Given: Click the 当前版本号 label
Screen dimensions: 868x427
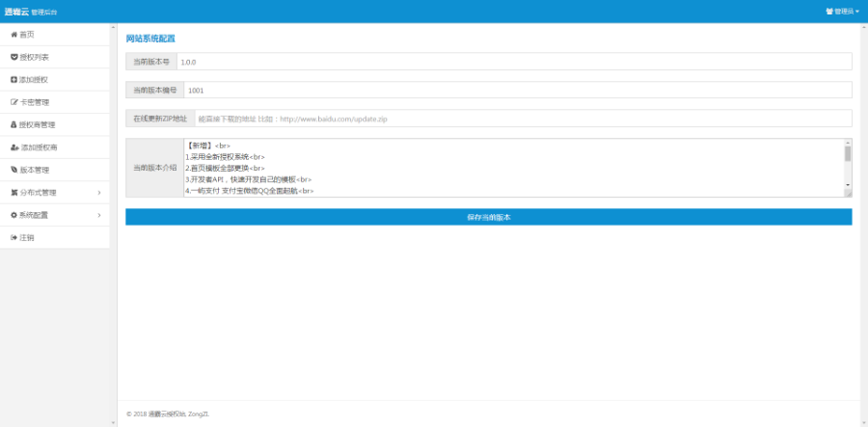Looking at the screenshot, I should tap(151, 62).
